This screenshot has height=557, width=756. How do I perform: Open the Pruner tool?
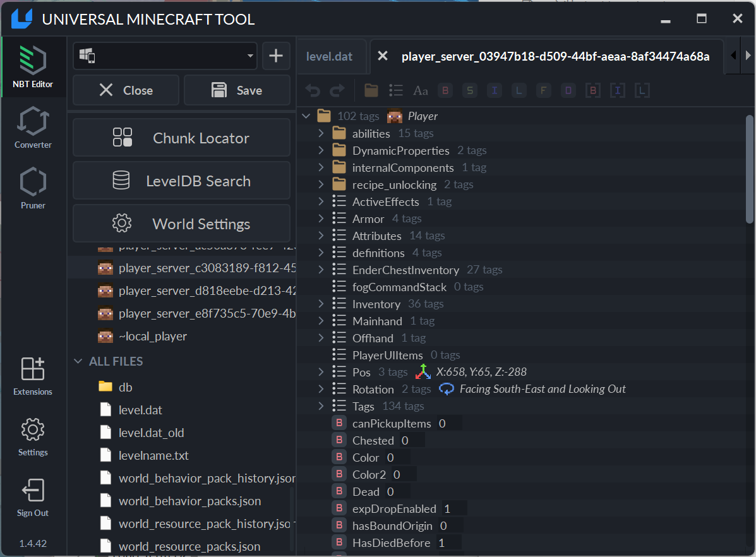tap(33, 188)
